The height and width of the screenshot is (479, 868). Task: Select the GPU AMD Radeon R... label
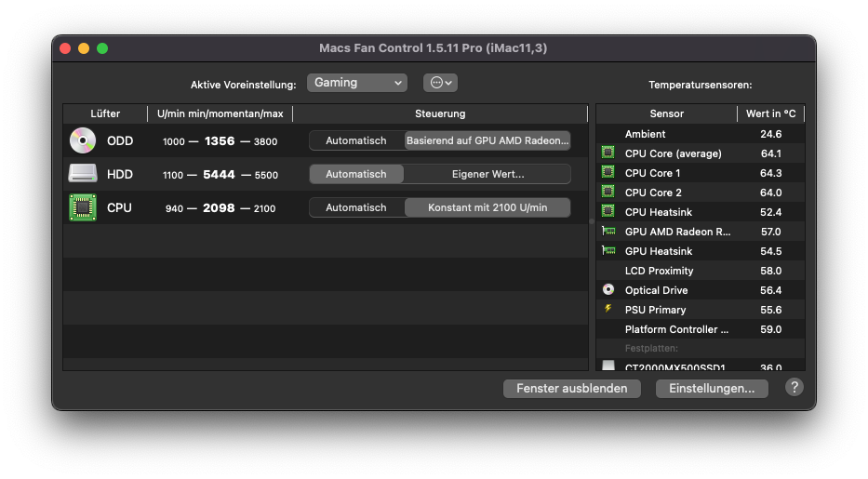677,232
